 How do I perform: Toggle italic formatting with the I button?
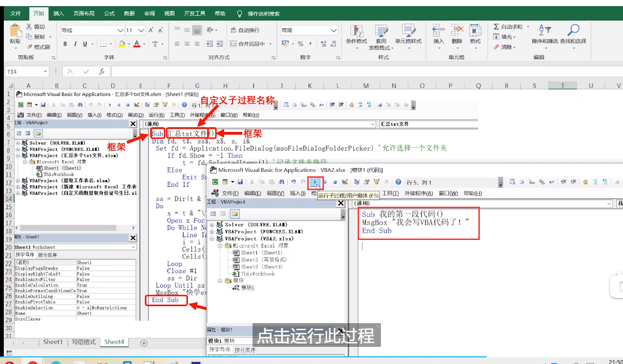point(75,44)
